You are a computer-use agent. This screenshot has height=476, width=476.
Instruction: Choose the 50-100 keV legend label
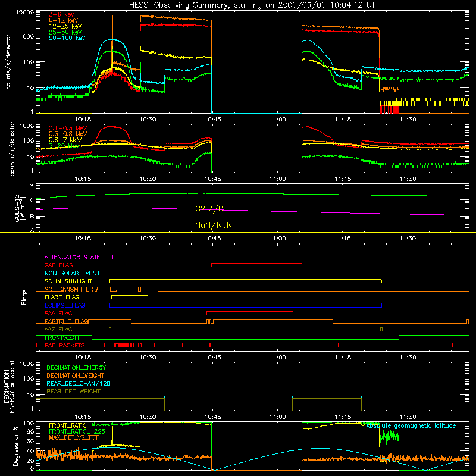67,38
